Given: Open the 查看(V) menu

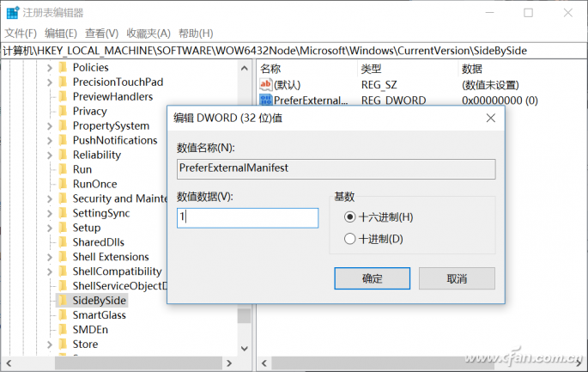Looking at the screenshot, I should point(101,34).
